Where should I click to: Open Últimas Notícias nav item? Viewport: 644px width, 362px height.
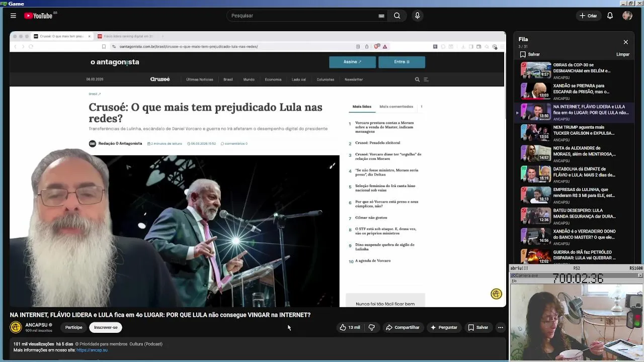[x=200, y=79]
